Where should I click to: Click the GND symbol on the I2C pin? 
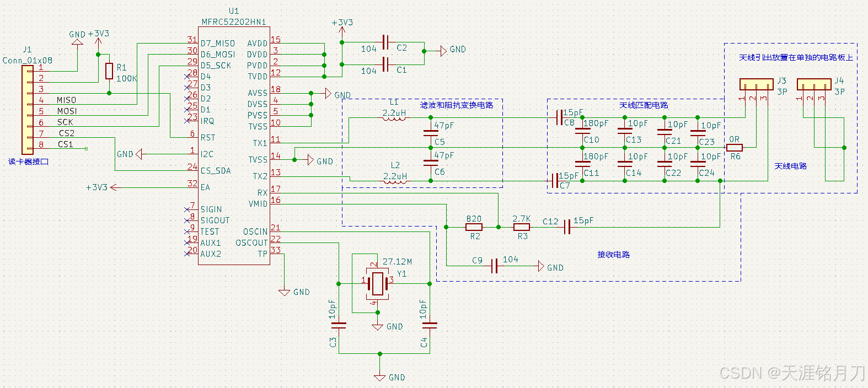tap(138, 154)
